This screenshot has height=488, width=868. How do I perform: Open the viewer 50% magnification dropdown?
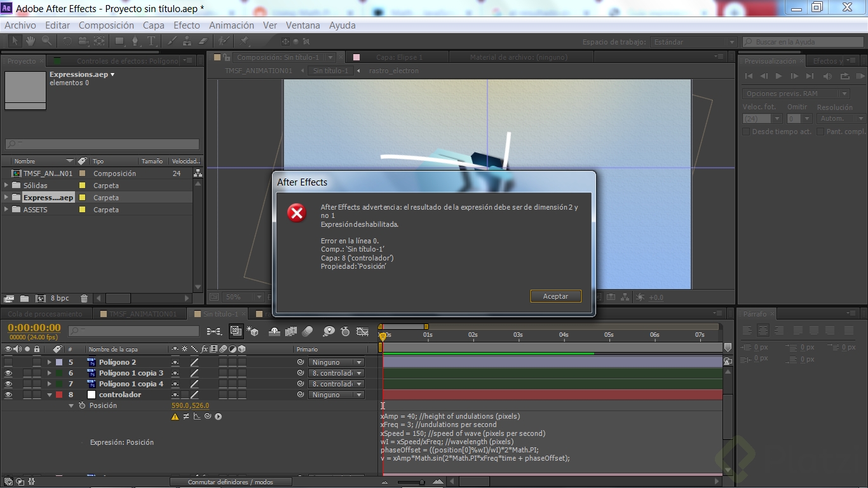point(244,297)
